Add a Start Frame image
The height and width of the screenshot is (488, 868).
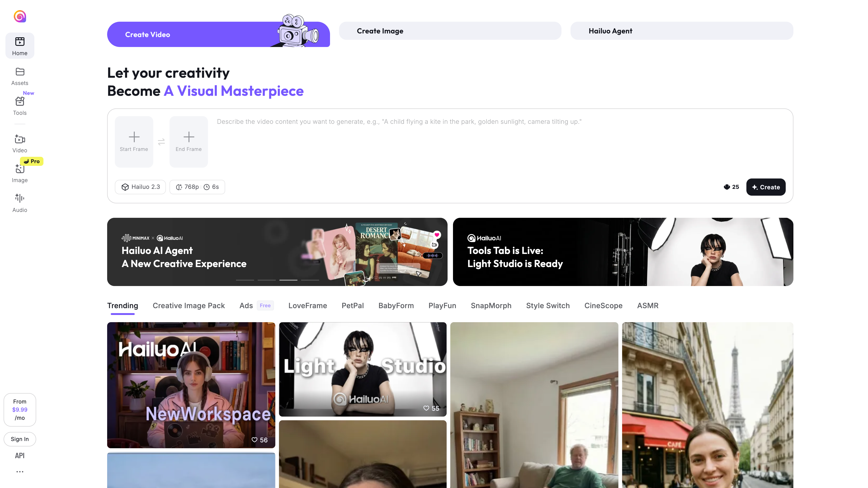click(x=134, y=141)
